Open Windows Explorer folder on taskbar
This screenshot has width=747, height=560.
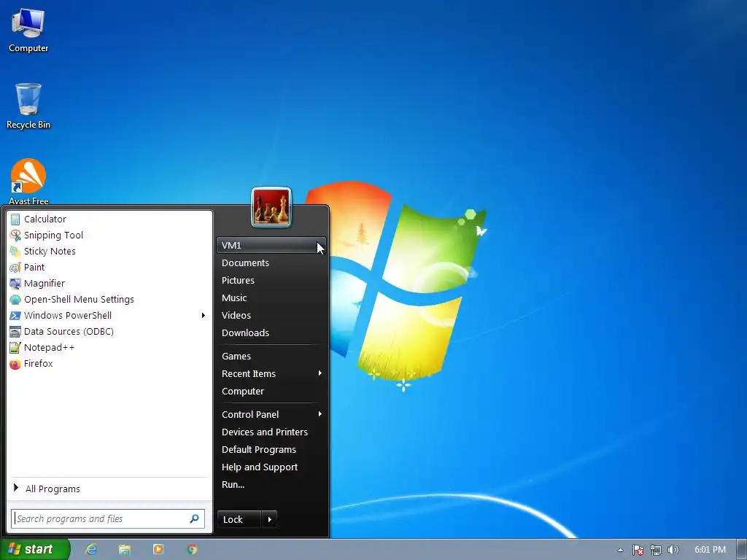pos(124,550)
